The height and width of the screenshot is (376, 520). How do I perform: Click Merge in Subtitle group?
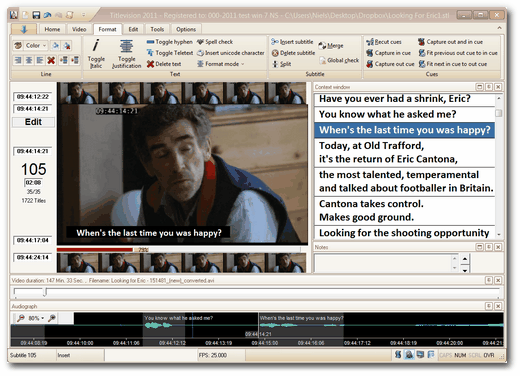tap(331, 46)
